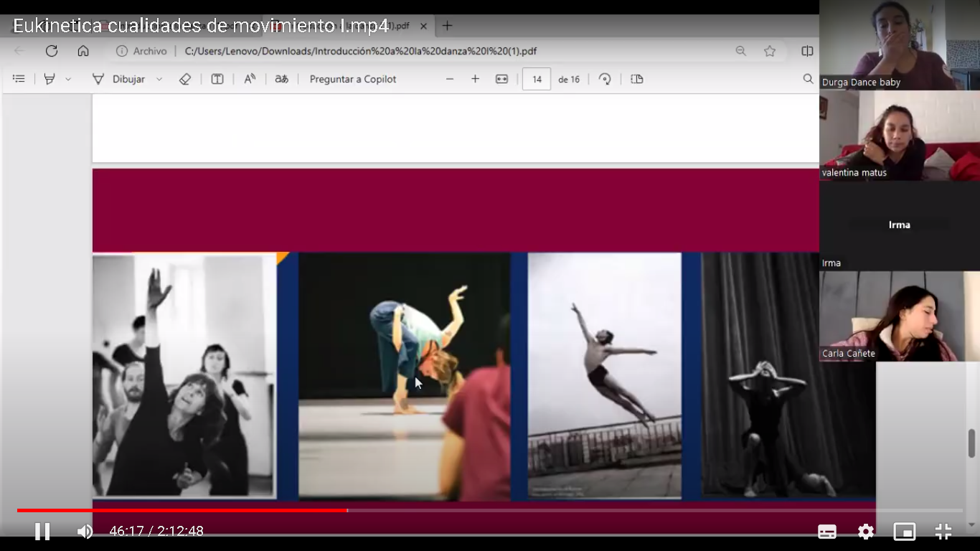Click the PDF vertical scrollbar handle
The image size is (980, 551).
972,443
